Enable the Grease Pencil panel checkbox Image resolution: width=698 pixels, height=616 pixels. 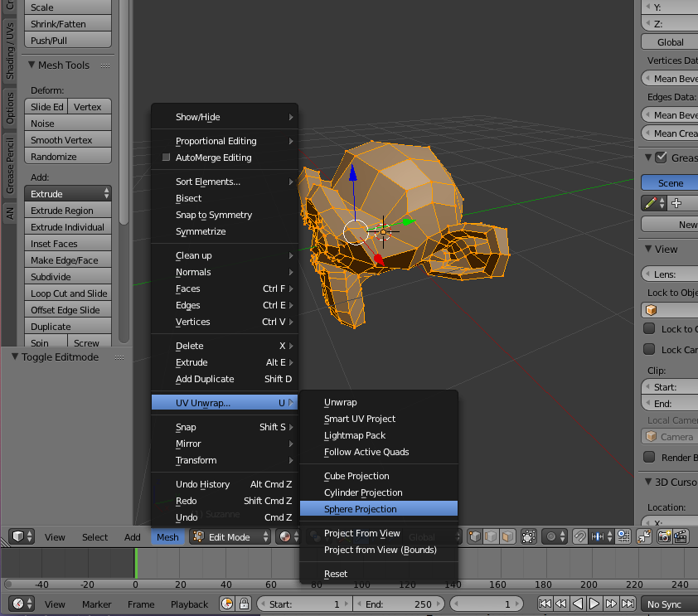[x=662, y=158]
